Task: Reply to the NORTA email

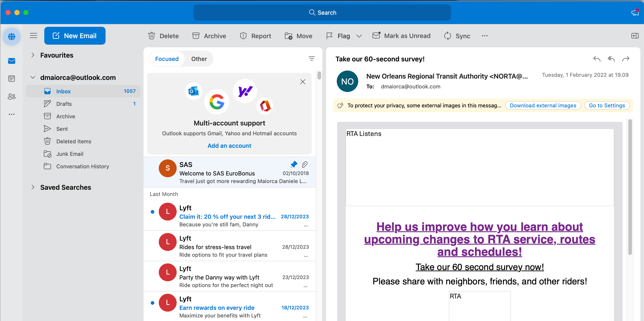Action: [597, 59]
